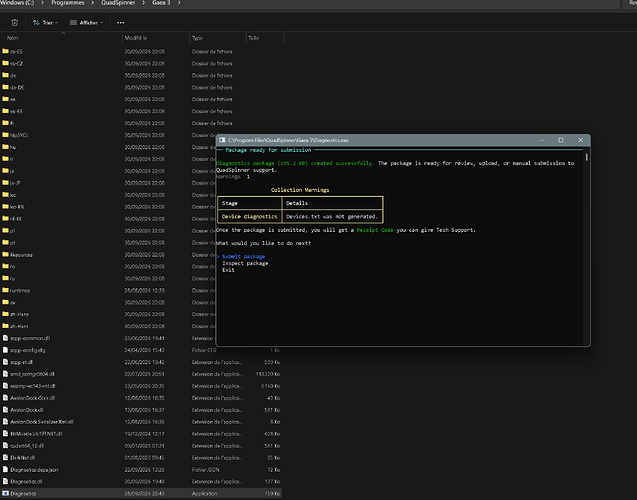
Task: Click the AvalonDock.dll file icon
Action: (5, 410)
